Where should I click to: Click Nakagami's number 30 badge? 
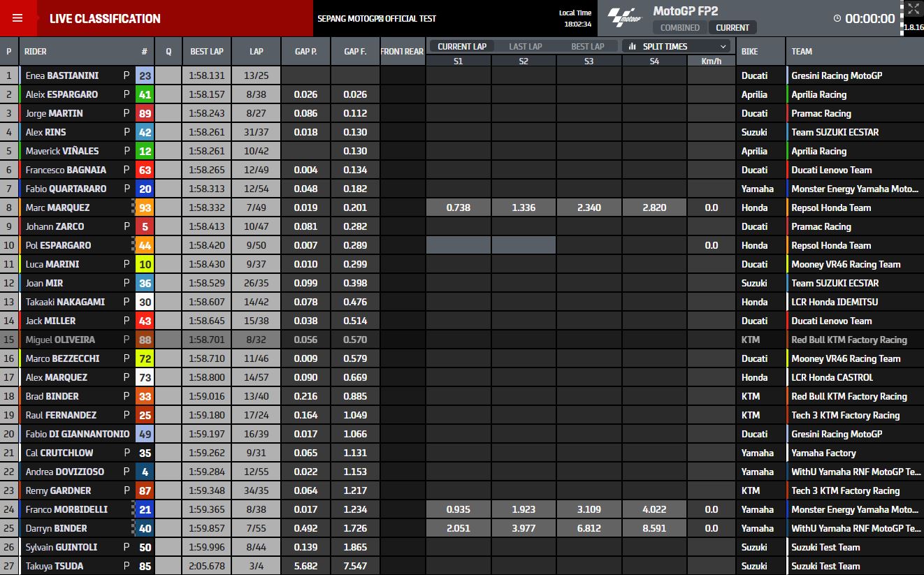pyautogui.click(x=145, y=302)
